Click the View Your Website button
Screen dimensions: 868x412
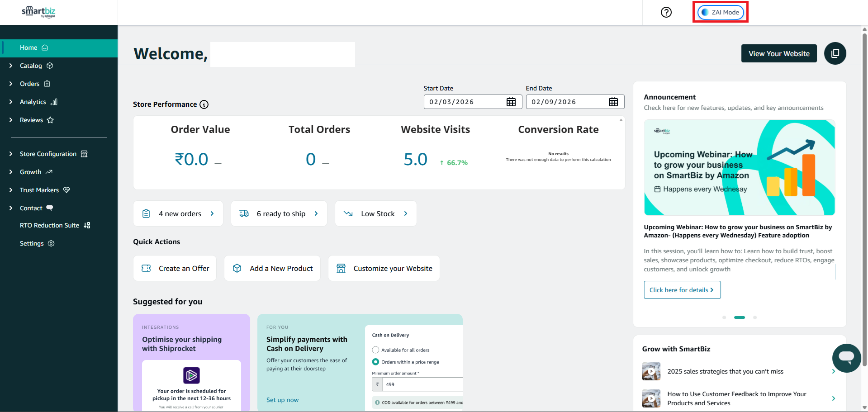click(778, 53)
